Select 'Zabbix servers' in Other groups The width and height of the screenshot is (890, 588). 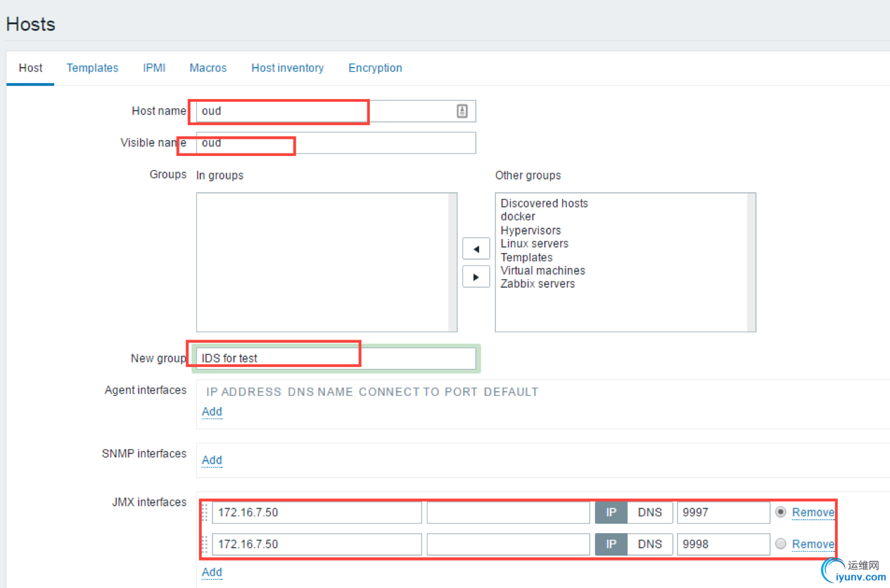pos(537,284)
